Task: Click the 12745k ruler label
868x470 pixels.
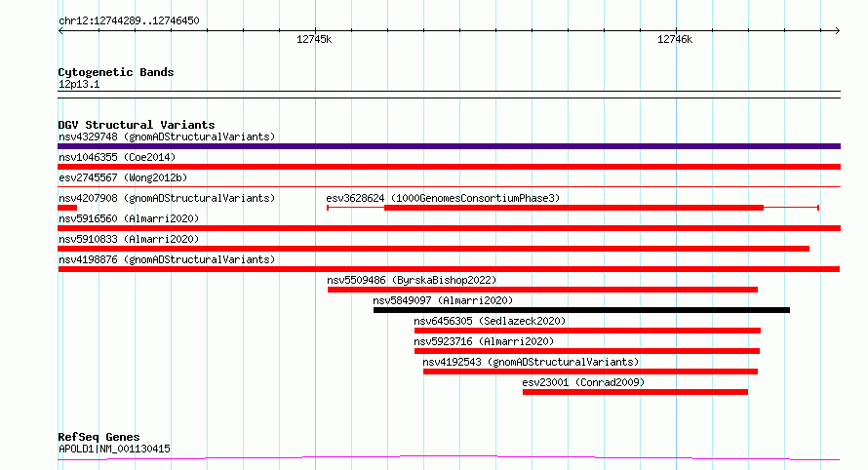Action: (x=314, y=39)
